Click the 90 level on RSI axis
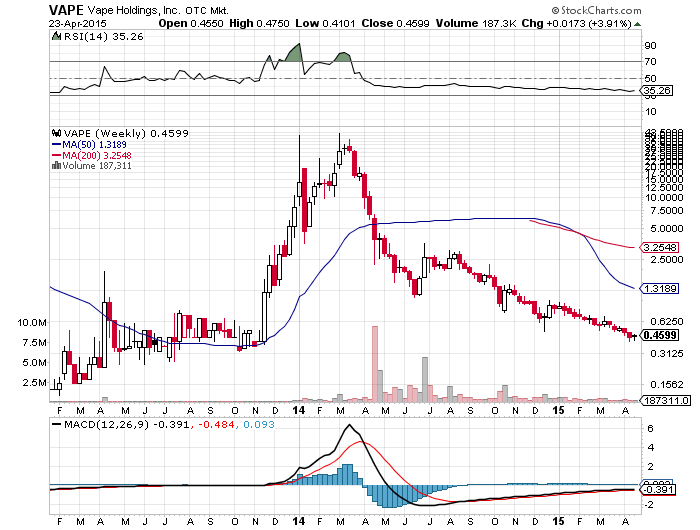Screen dimensions: 700x530 pyautogui.click(x=650, y=46)
